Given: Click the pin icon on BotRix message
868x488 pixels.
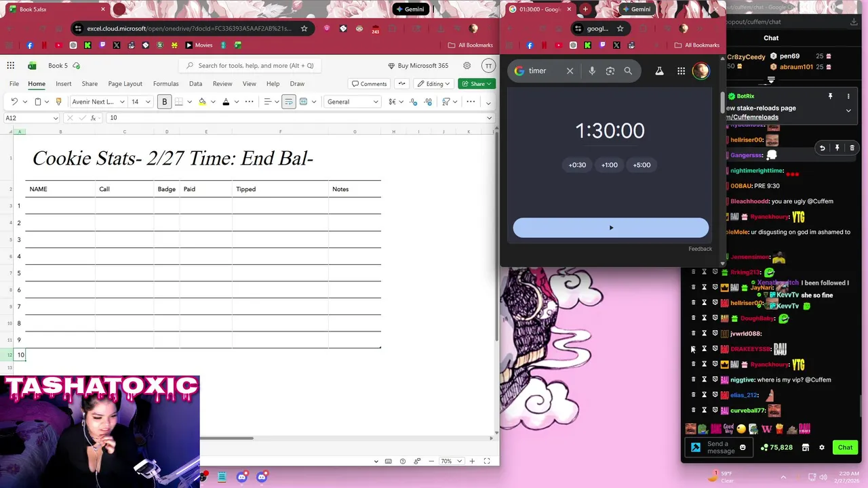Looking at the screenshot, I should pos(830,96).
